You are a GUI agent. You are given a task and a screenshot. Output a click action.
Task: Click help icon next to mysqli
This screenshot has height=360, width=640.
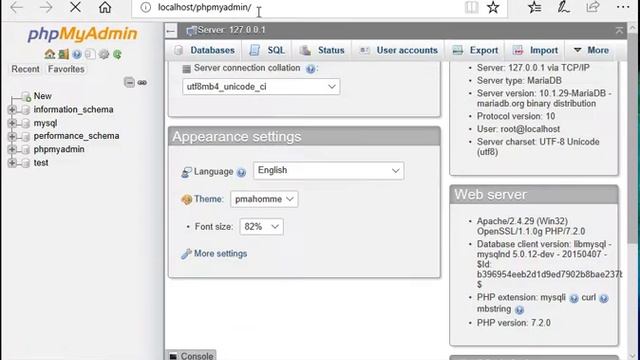click(573, 298)
